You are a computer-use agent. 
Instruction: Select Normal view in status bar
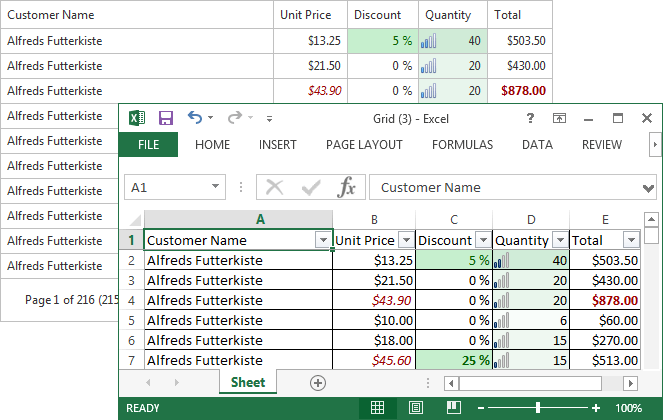(377, 408)
